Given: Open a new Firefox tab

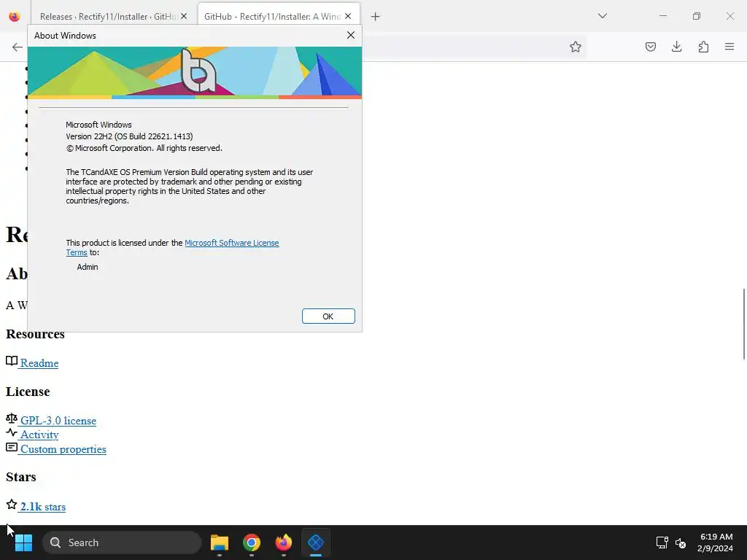Looking at the screenshot, I should click(376, 17).
